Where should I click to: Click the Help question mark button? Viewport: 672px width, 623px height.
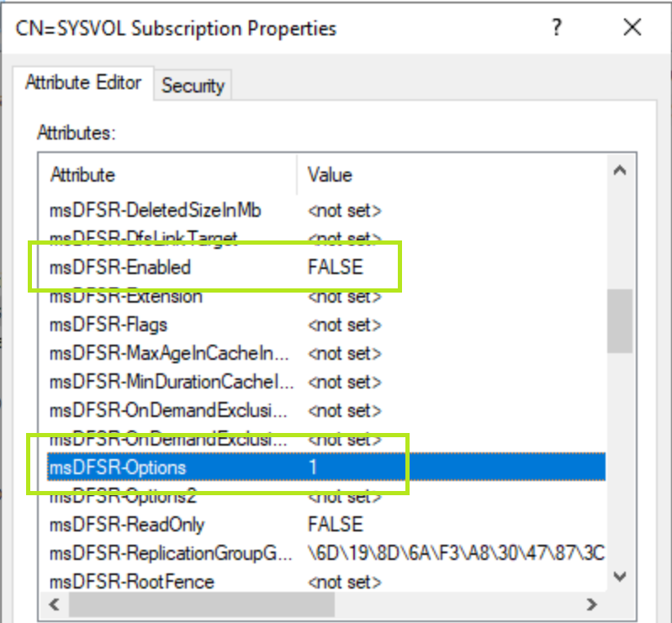(x=557, y=28)
